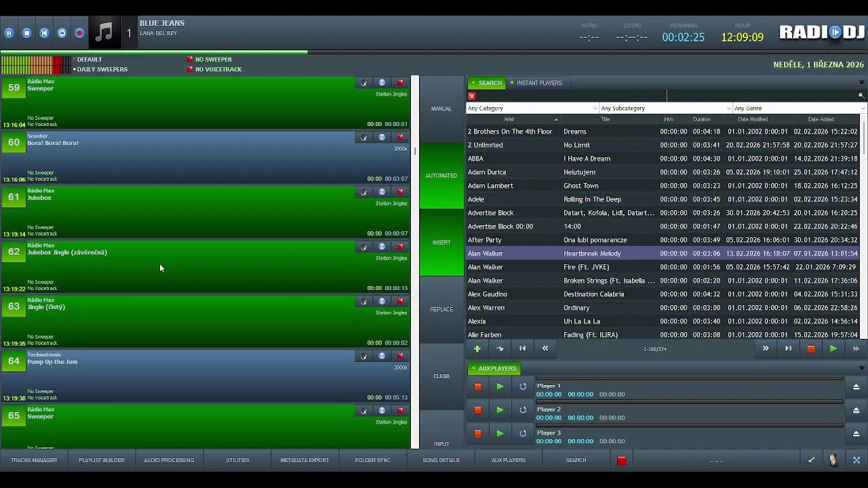Show info for track 63 Jingle (čistý)
Viewport: 868px width, 488px height.
[382, 302]
